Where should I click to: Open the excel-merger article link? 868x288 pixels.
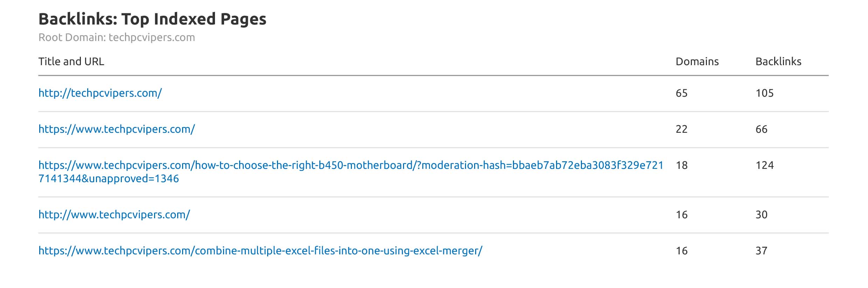coord(260,251)
